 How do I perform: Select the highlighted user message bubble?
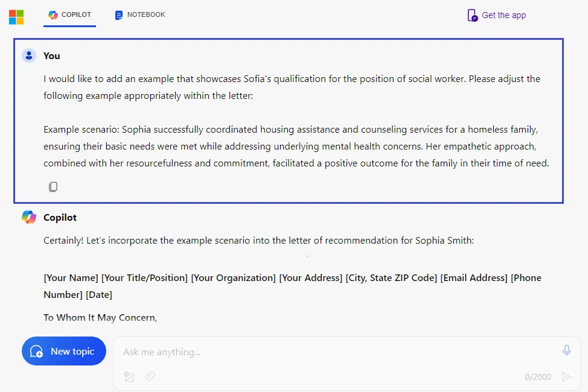pyautogui.click(x=288, y=119)
